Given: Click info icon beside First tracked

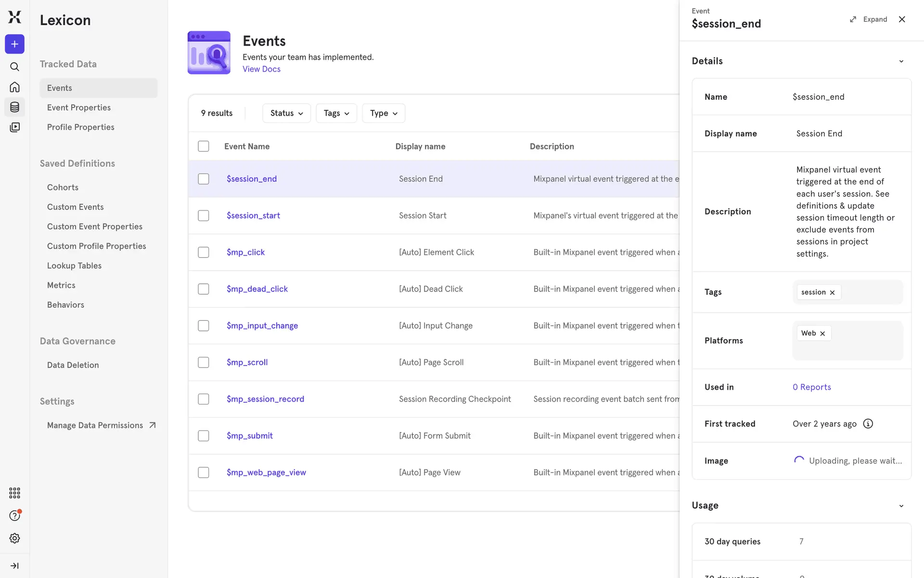Looking at the screenshot, I should tap(868, 424).
